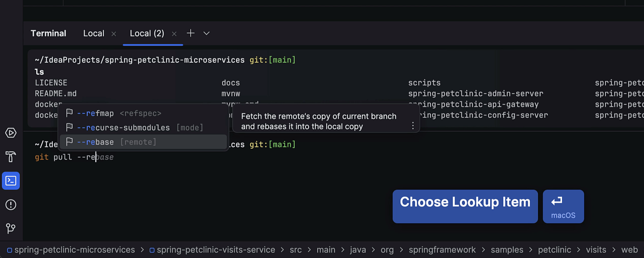Open the Services tool window icon
Screen dimensions: 644x258
pos(11,133)
